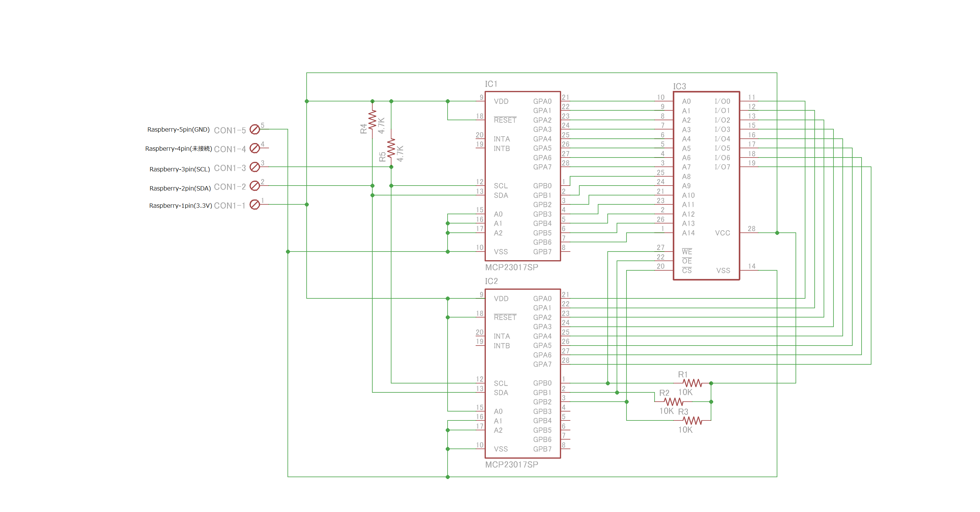Select the CON1-5 GND connector pad symbol
980x512 pixels.
coord(254,129)
